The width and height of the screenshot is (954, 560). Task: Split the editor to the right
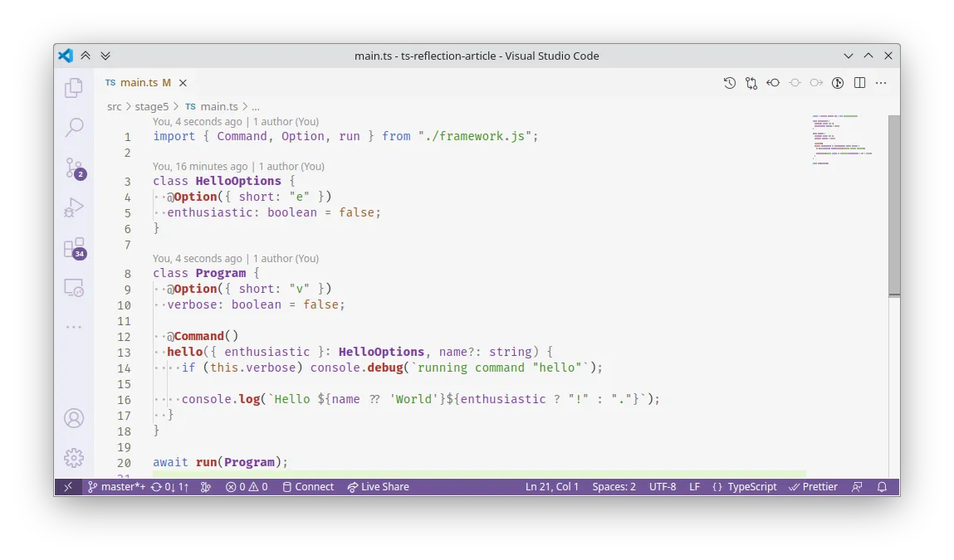click(x=859, y=83)
